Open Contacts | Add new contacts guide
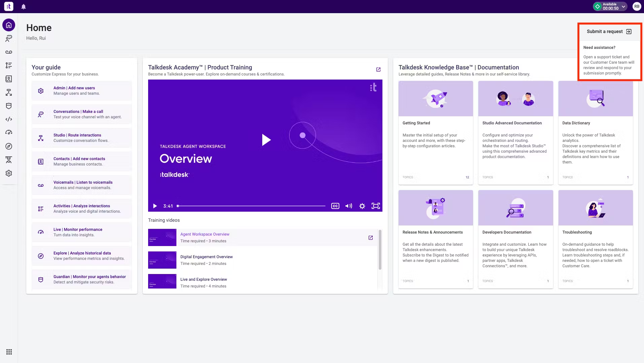The image size is (644, 363). coord(82,161)
